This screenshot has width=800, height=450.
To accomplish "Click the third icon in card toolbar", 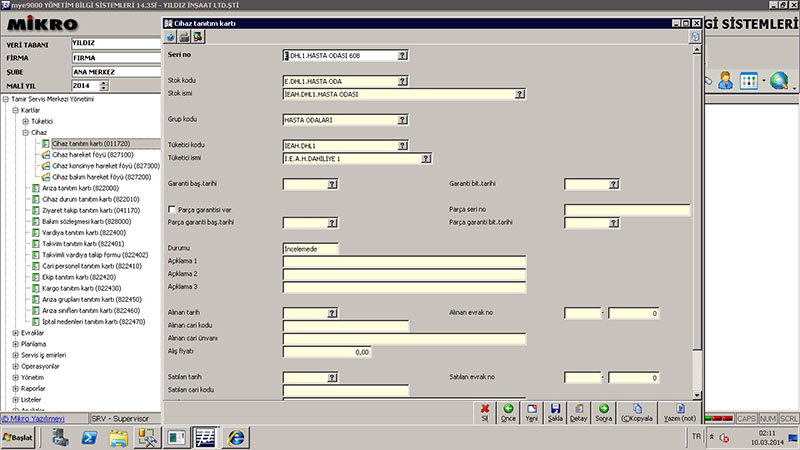I will (198, 37).
